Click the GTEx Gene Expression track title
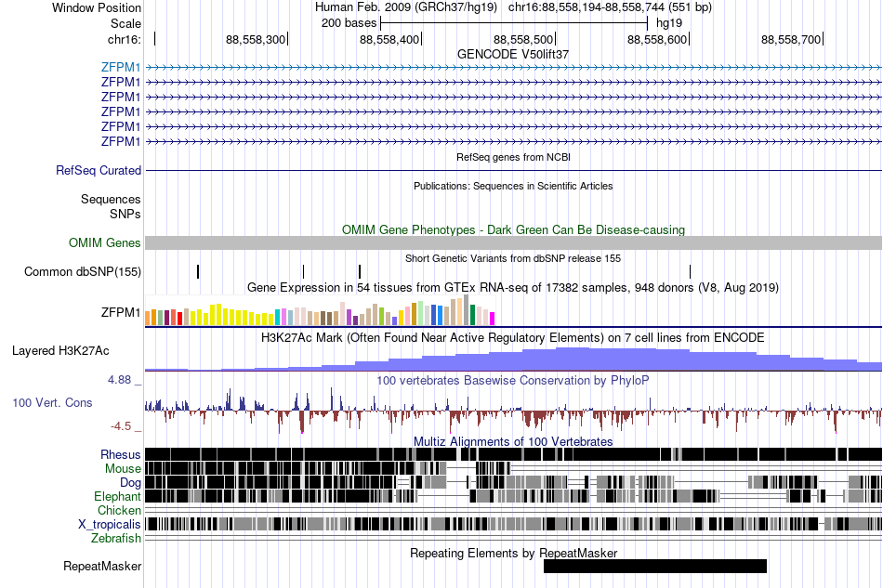 512,288
